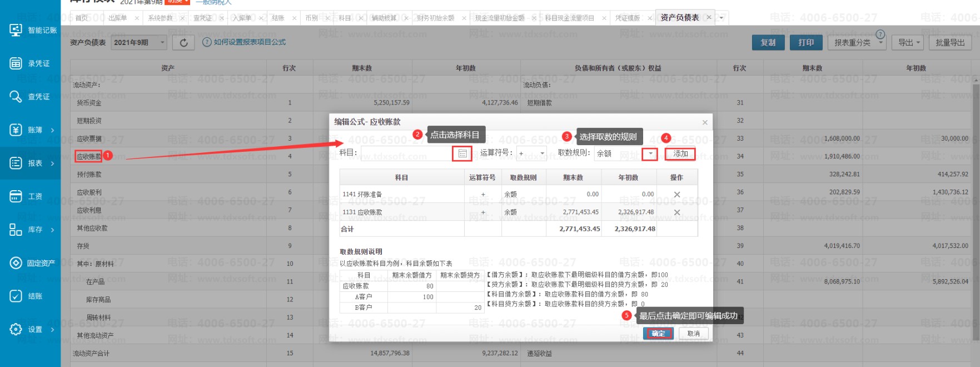Viewport: 980px width, 367px height.
Task: Open the 如何设置报表项目公式 help link
Action: pos(249,42)
